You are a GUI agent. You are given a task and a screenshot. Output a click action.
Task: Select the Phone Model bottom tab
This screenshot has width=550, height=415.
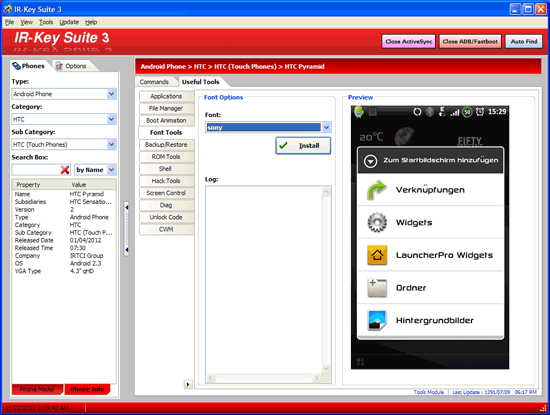[x=37, y=389]
